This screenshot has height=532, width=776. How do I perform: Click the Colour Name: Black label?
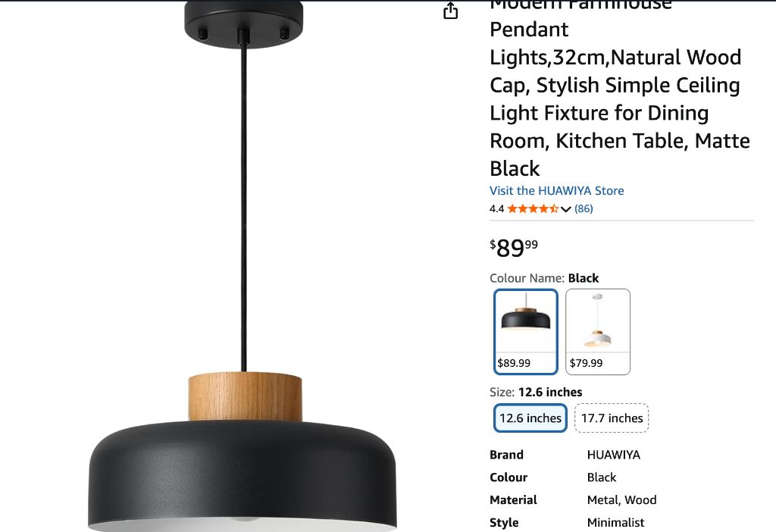click(544, 278)
